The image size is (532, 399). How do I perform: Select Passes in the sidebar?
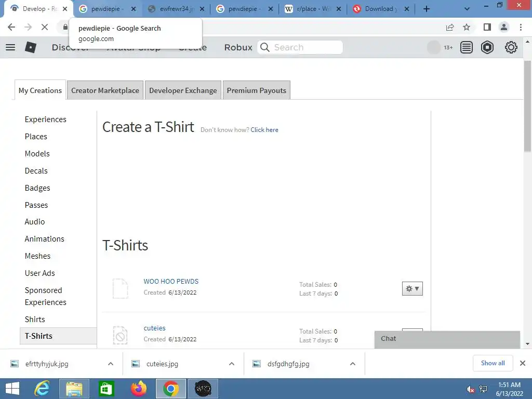(x=36, y=205)
